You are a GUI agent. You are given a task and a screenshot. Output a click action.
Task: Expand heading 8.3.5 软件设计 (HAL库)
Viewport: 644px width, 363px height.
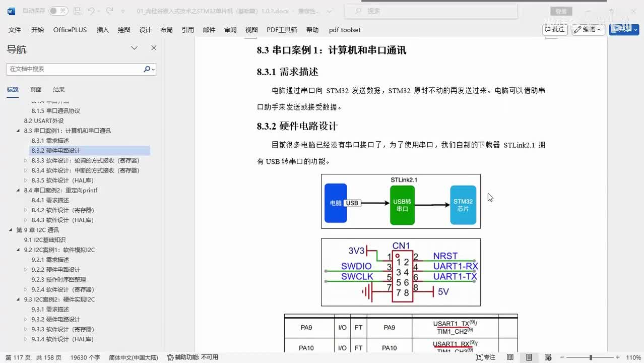click(26, 180)
